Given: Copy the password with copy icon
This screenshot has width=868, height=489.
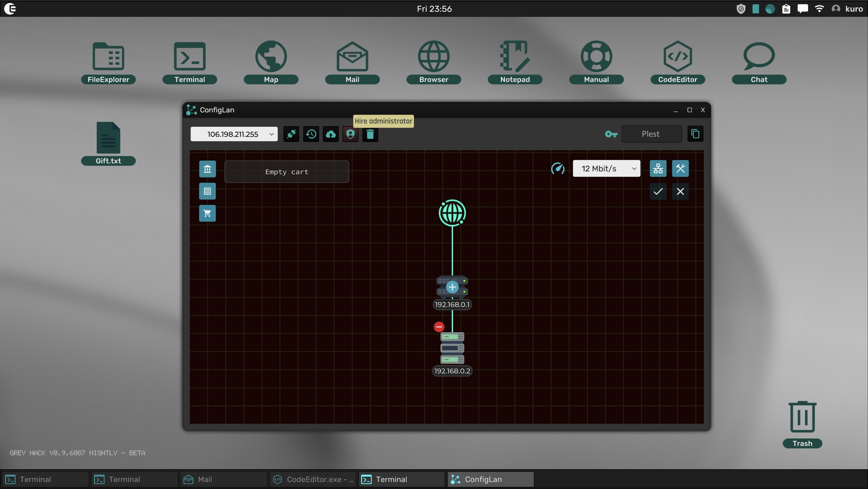Looking at the screenshot, I should pos(695,134).
